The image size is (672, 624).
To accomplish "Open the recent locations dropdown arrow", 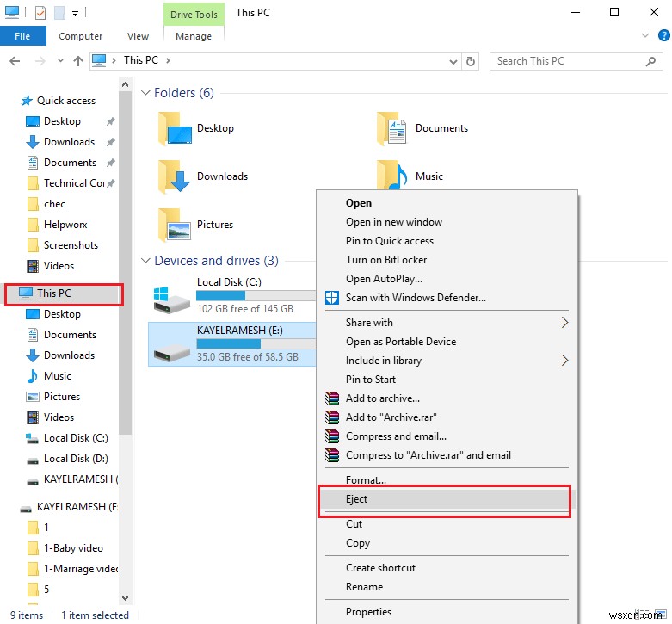I will point(60,61).
